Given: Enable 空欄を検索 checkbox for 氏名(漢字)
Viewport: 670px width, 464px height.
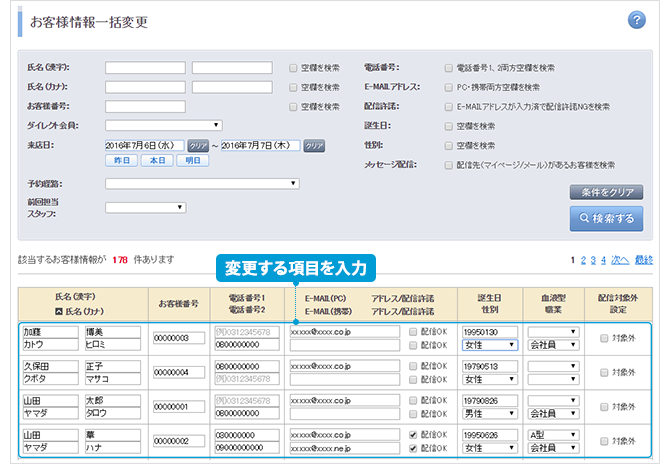Looking at the screenshot, I should (293, 68).
